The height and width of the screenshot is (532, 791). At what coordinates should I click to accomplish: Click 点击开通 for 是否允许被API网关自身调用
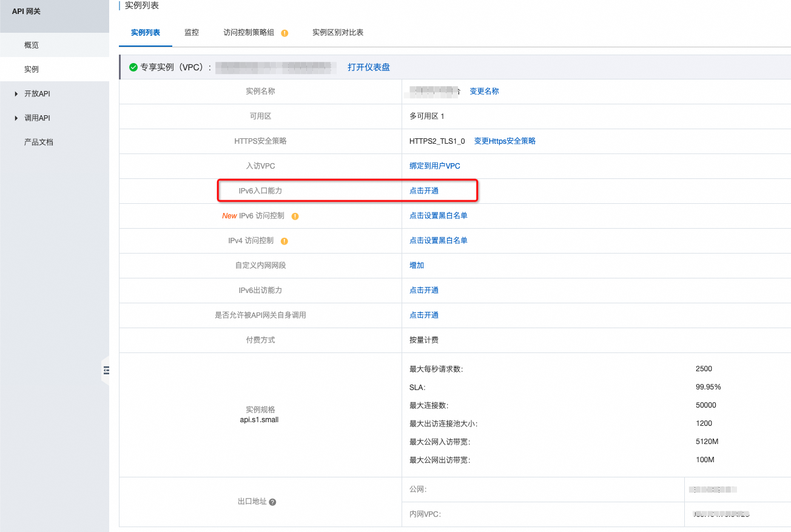click(x=424, y=315)
